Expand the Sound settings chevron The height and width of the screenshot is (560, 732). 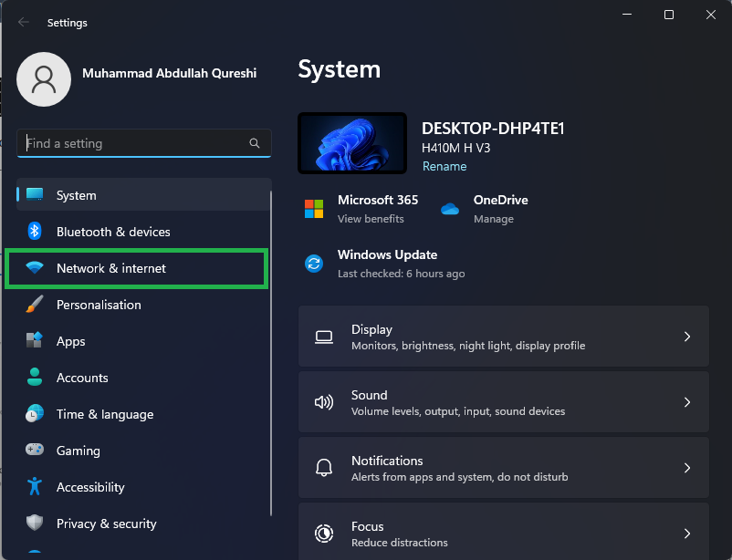(687, 402)
